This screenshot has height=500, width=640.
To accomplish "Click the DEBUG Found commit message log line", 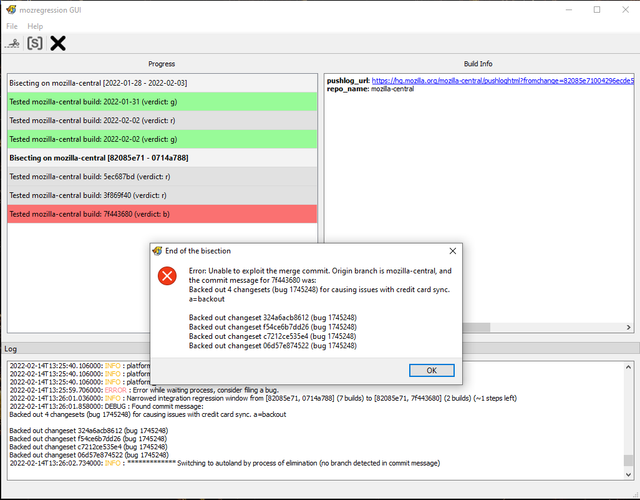I will coord(106,407).
